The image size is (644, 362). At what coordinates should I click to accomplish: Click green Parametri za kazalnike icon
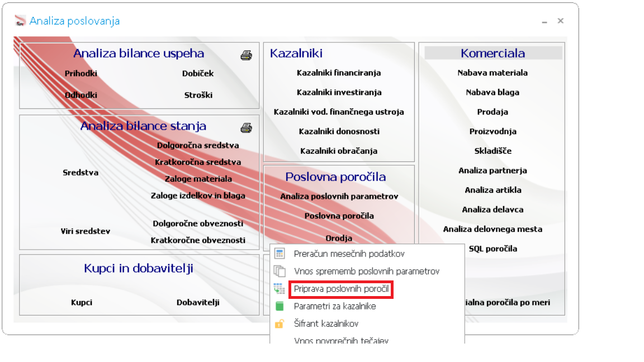pyautogui.click(x=280, y=306)
